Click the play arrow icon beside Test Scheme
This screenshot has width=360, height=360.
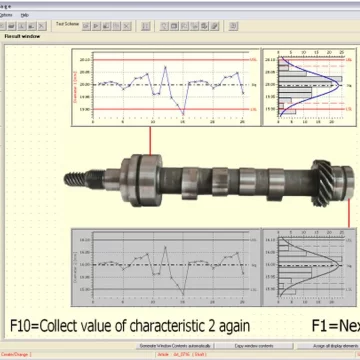(96, 26)
